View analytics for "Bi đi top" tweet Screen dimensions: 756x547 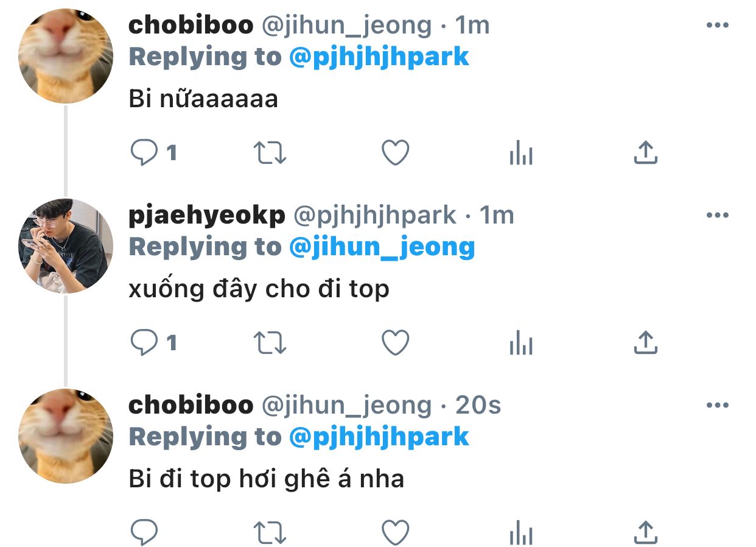(520, 532)
